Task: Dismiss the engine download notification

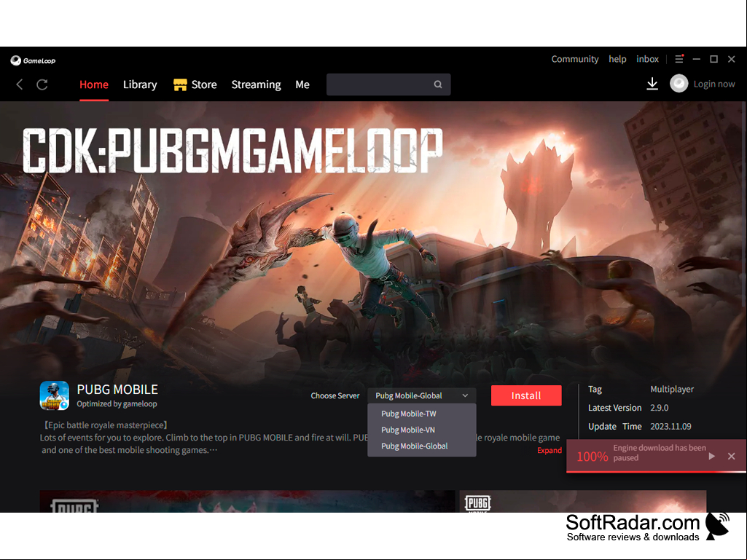Action: 731,456
